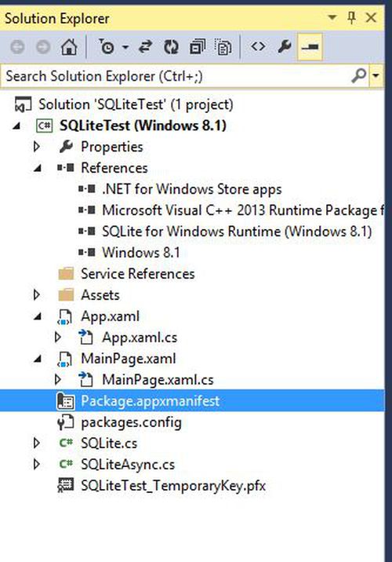Select the Windows 8.1 reference
Image resolution: width=392 pixels, height=562 pixels.
tap(141, 252)
